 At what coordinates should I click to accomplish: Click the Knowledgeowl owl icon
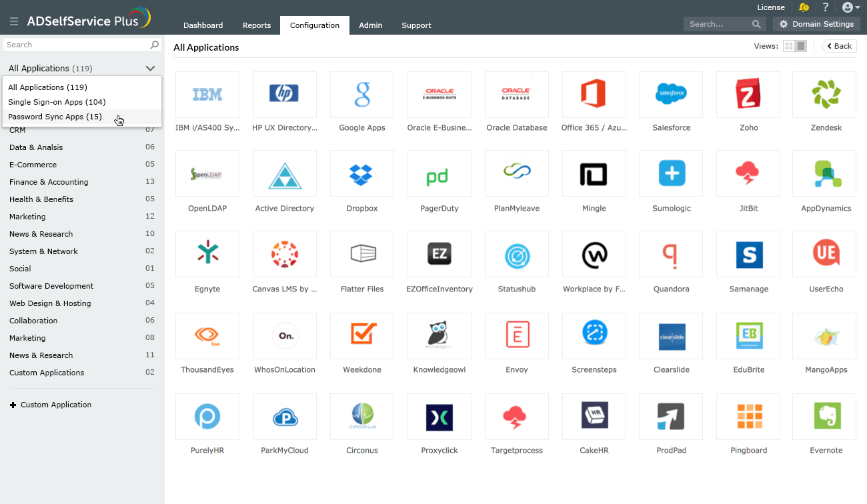pos(440,335)
